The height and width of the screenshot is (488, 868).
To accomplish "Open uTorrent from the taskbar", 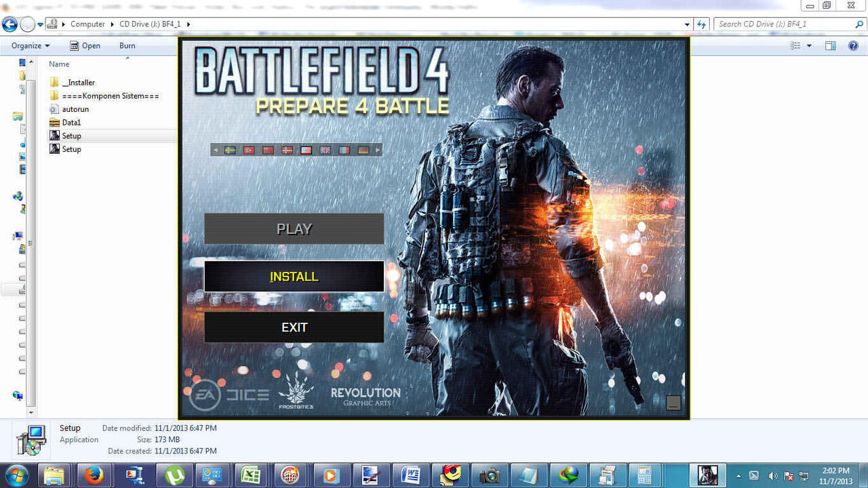I will click(175, 476).
